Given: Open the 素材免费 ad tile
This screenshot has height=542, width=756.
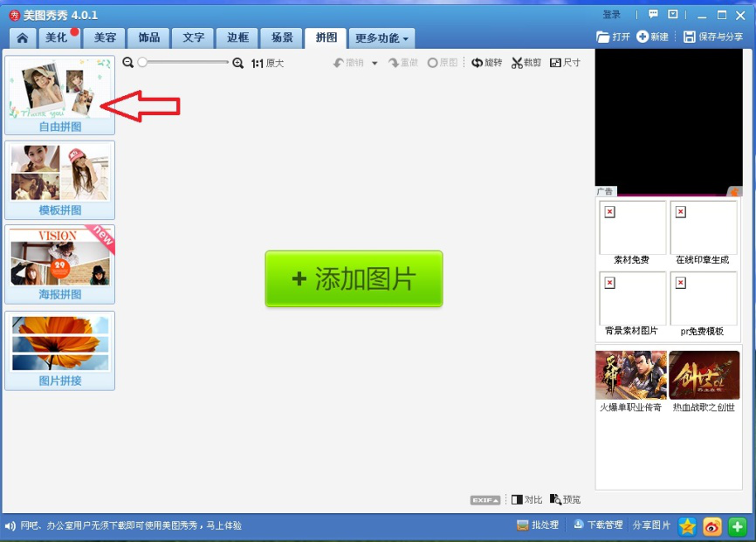Looking at the screenshot, I should pyautogui.click(x=632, y=233).
